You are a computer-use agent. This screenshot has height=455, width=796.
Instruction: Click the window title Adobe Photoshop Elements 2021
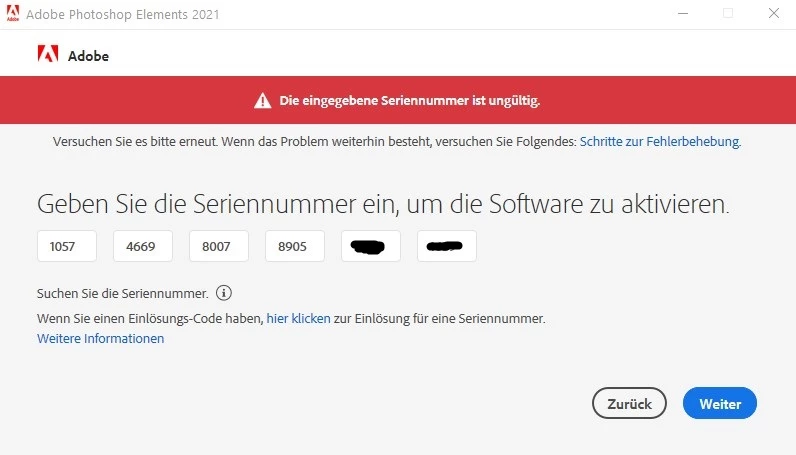point(123,14)
